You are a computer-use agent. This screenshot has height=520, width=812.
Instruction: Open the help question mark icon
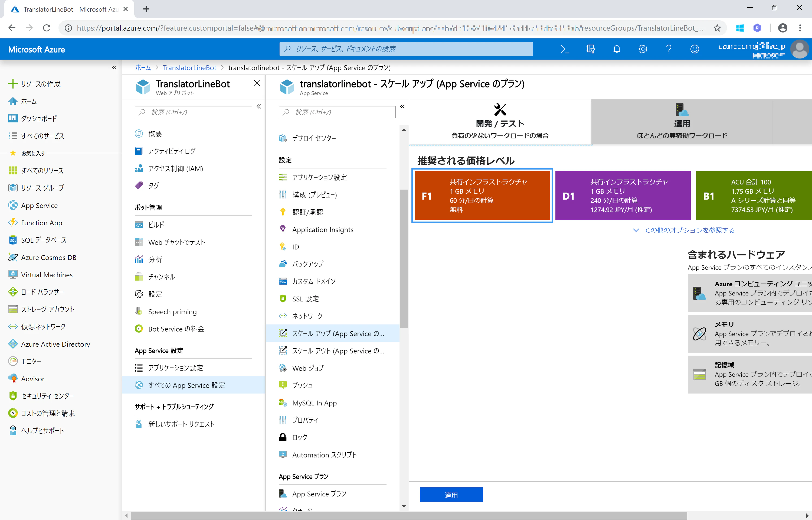(669, 49)
